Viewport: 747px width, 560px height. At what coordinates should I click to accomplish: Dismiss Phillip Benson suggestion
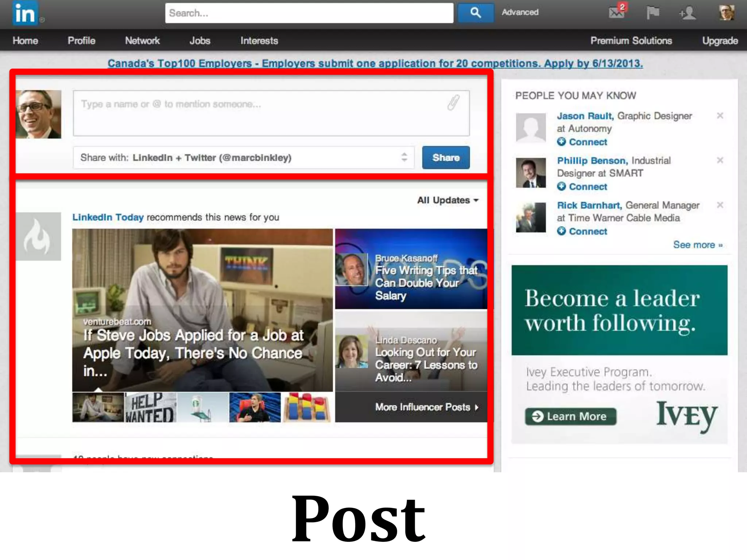720,160
